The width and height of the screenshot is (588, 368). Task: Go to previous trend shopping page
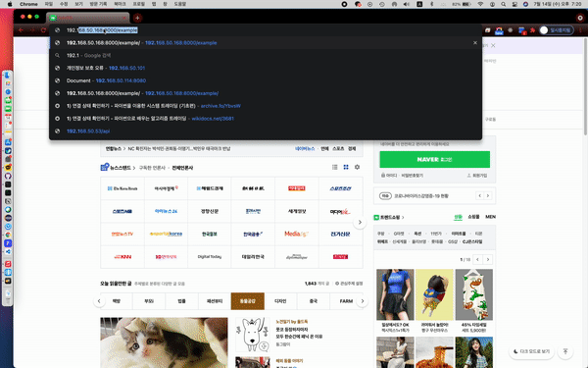pyautogui.click(x=477, y=259)
